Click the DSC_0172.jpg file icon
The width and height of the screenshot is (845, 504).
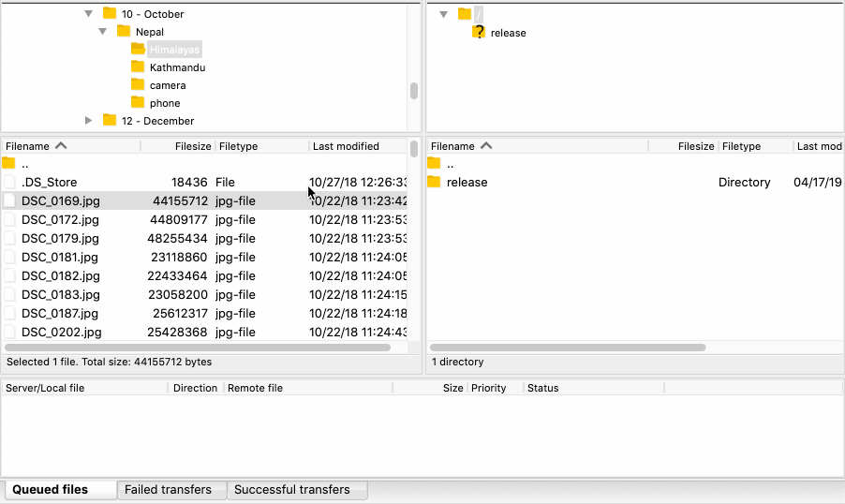click(9, 219)
